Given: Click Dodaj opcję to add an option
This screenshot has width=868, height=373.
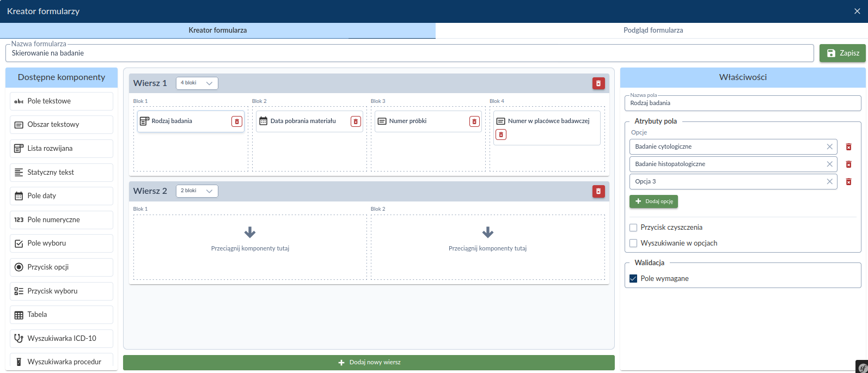Looking at the screenshot, I should (x=653, y=201).
